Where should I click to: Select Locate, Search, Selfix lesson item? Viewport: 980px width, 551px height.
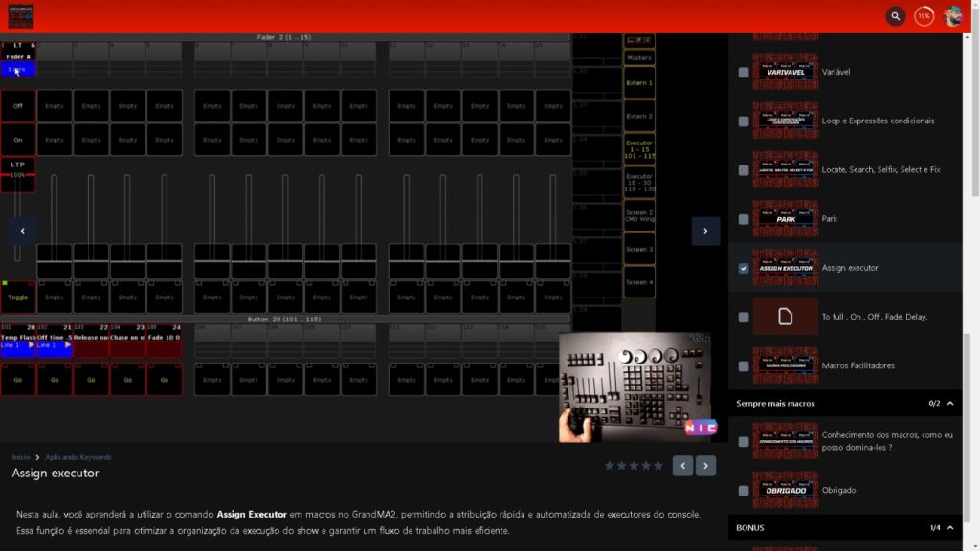tap(880, 169)
